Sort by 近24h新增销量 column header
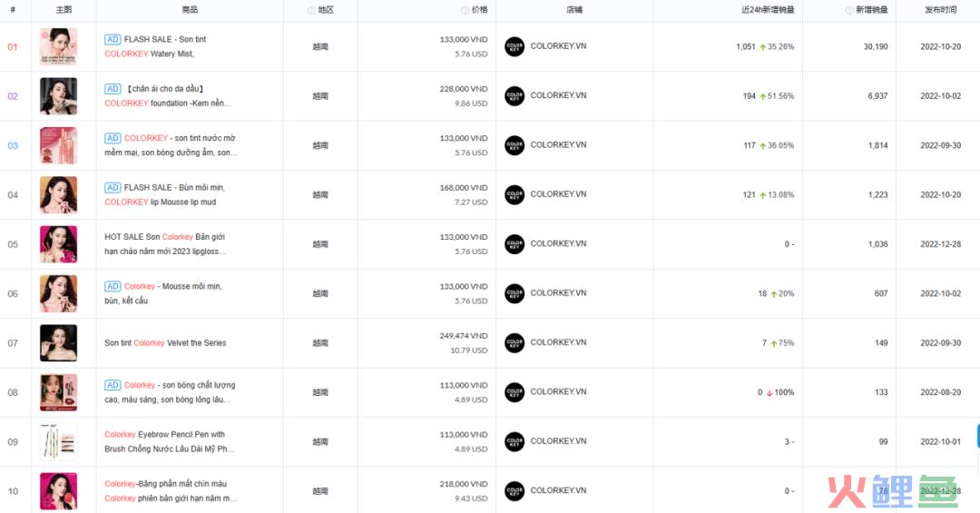 pos(768,10)
